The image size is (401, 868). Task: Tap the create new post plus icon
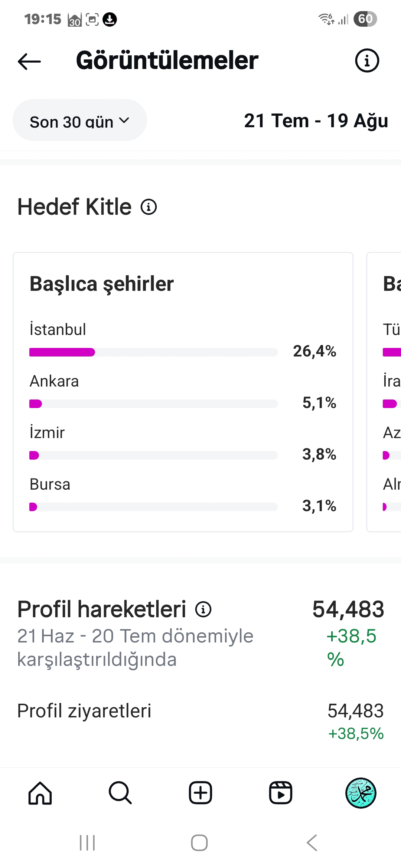[200, 793]
